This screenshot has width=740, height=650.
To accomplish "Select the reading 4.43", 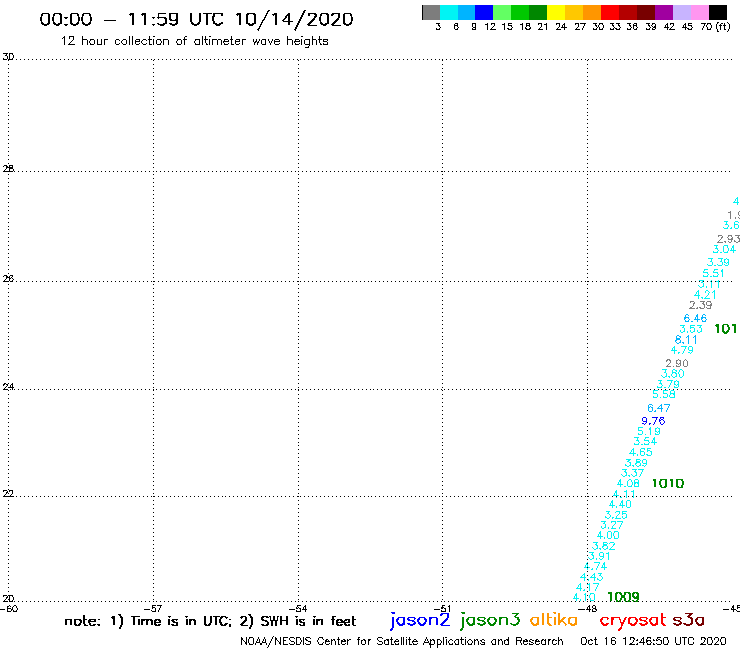I will (x=591, y=577).
